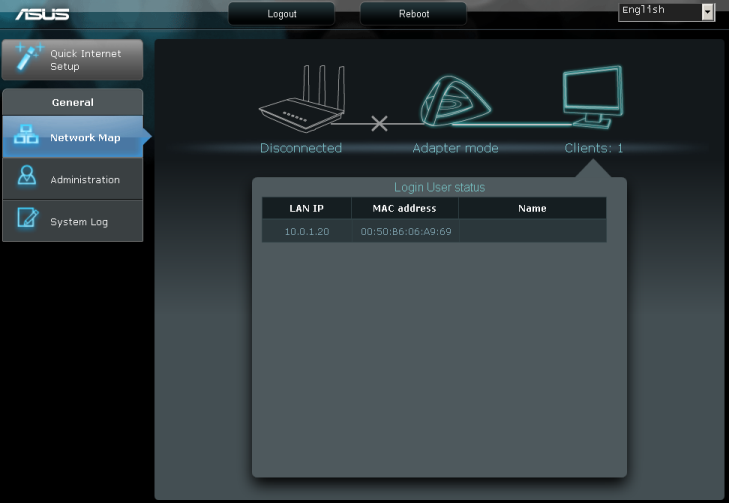Viewport: 729px width, 503px height.
Task: Click the Network Map icon in sidebar
Action: click(x=26, y=134)
